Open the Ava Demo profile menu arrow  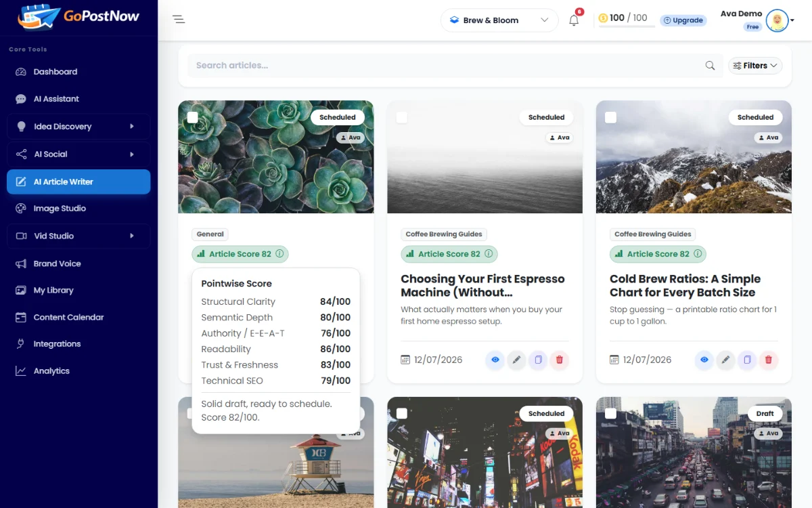792,20
